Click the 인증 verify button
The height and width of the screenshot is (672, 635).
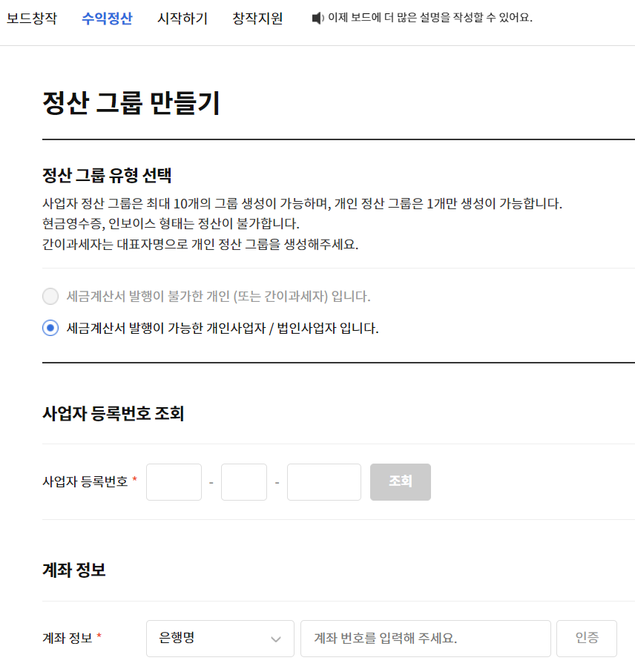(587, 639)
